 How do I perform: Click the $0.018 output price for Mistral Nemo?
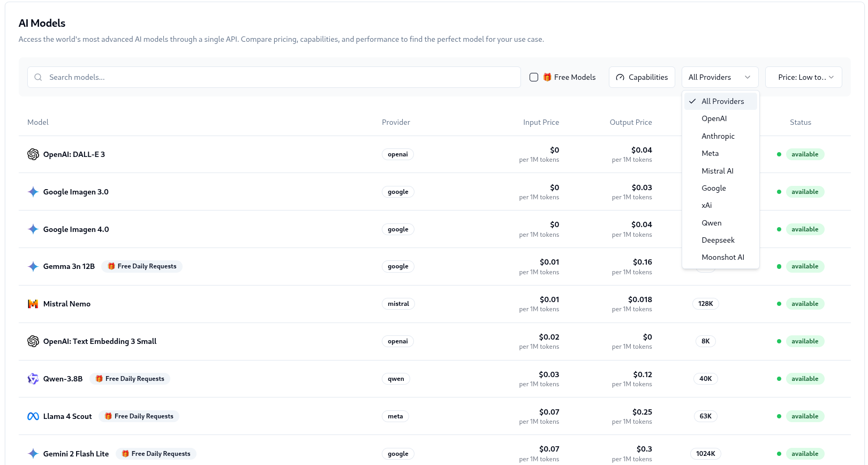(x=640, y=299)
